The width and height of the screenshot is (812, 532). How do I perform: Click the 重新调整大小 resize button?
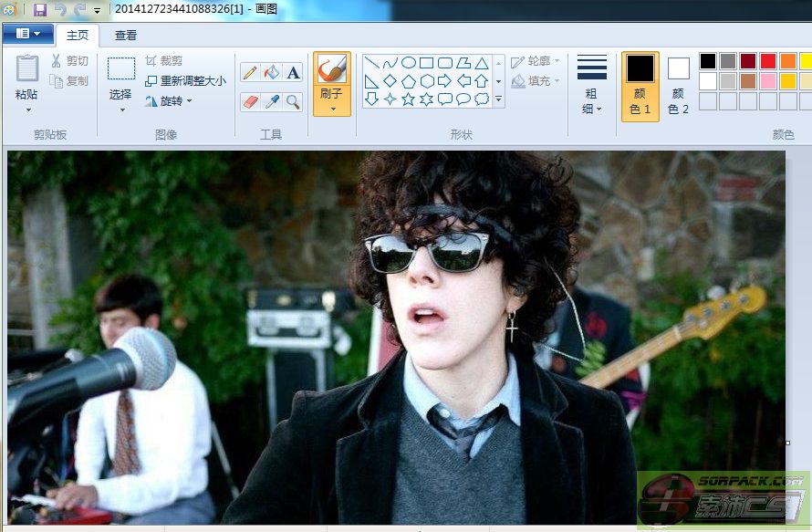click(186, 80)
